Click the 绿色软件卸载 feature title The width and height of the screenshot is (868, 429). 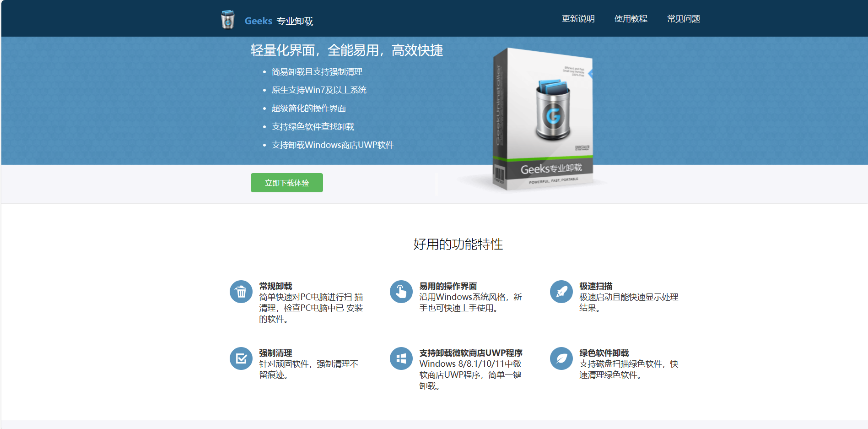pos(604,353)
